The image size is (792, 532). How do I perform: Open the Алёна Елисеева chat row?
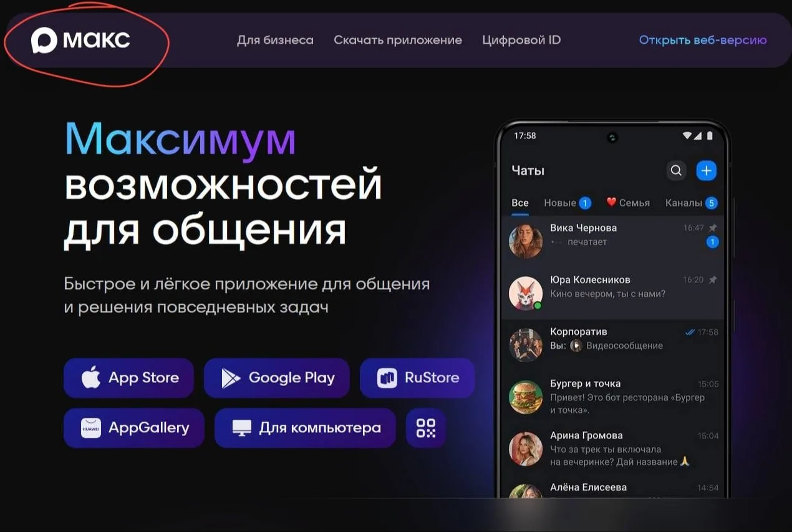click(x=613, y=488)
